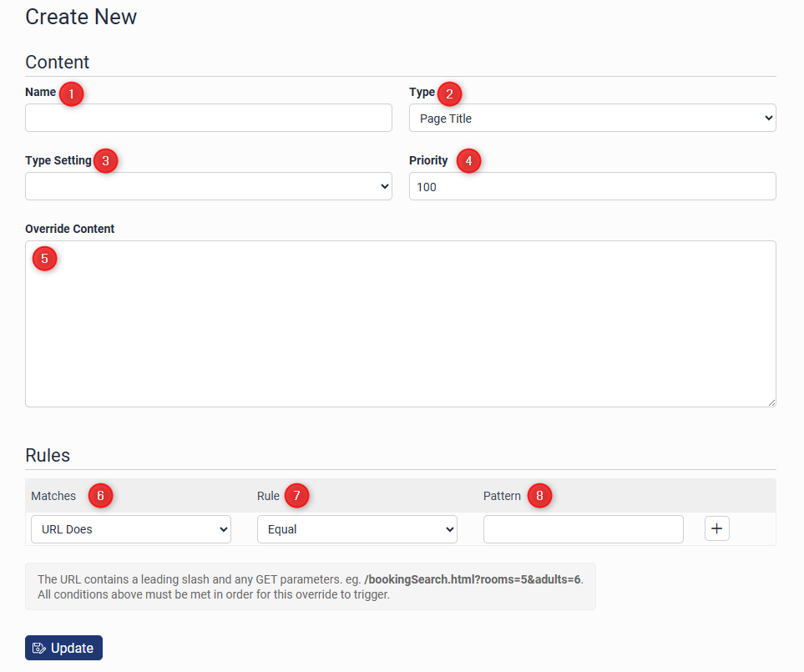Click red marker 3 beside Type Setting
This screenshot has height=672, width=804.
[104, 162]
